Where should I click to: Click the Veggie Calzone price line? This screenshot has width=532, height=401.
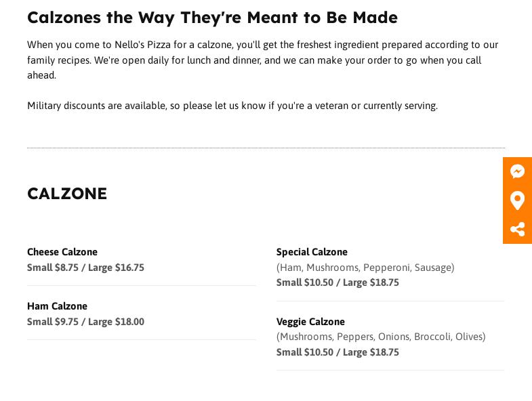pyautogui.click(x=337, y=352)
